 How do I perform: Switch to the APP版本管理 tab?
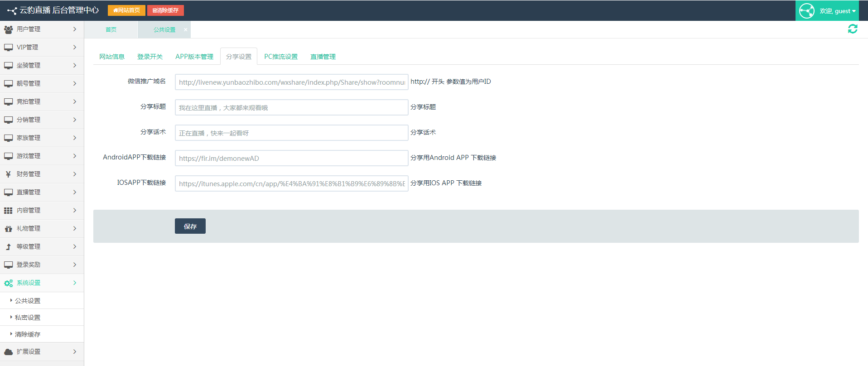pos(194,57)
